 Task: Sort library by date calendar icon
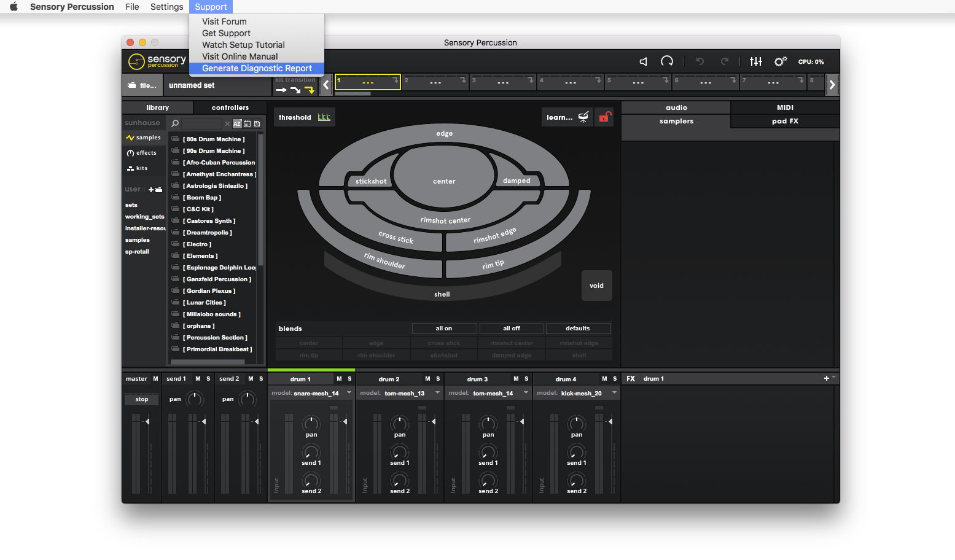pos(247,124)
